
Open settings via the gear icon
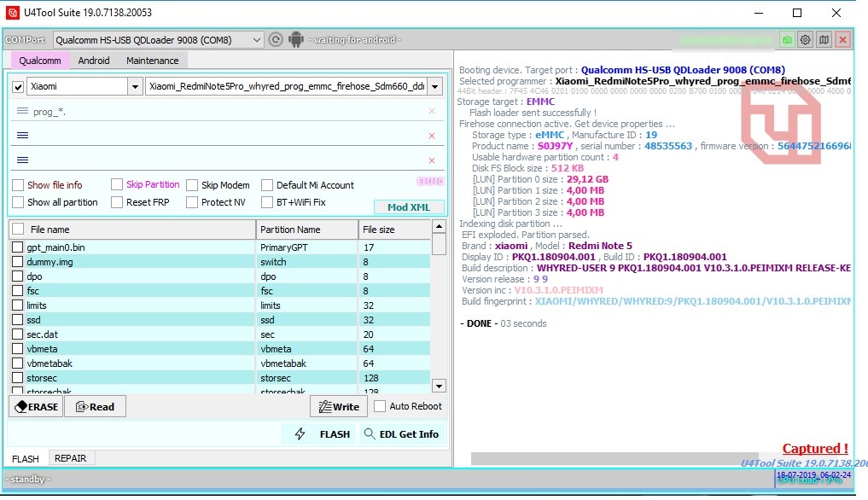click(x=806, y=40)
